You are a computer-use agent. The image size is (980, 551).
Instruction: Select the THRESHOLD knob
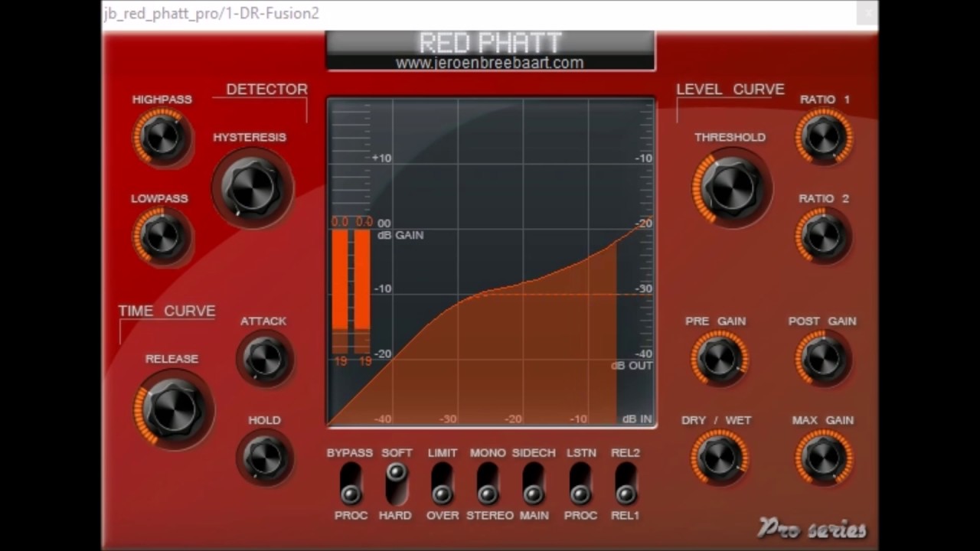click(731, 187)
